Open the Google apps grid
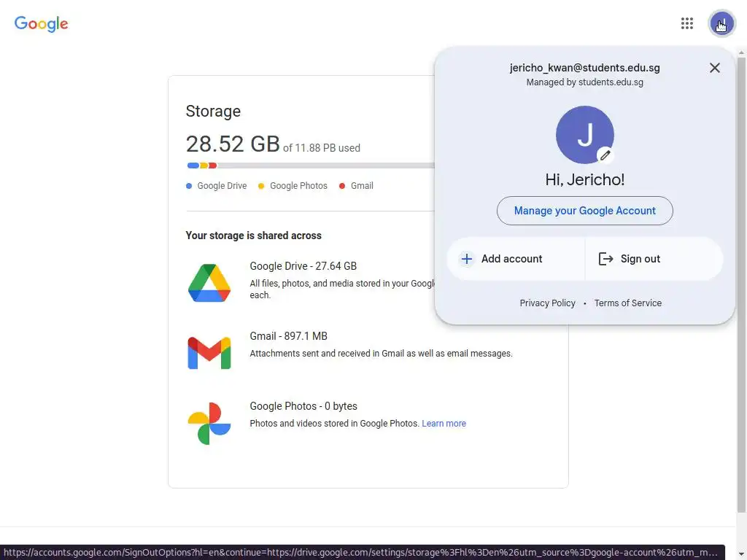747x560 pixels. coord(686,23)
